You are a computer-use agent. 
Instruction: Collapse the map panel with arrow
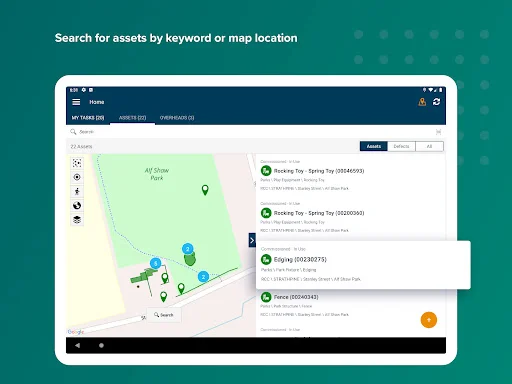(252, 240)
